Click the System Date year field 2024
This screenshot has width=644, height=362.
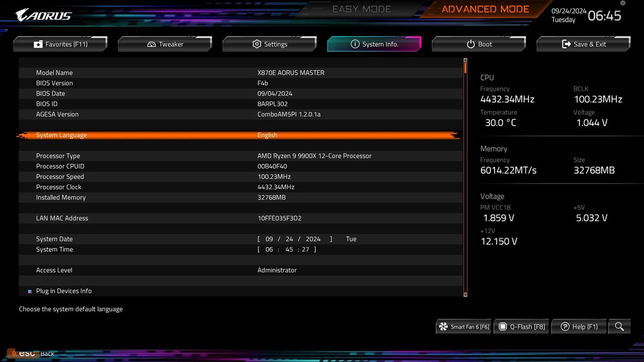coord(313,239)
